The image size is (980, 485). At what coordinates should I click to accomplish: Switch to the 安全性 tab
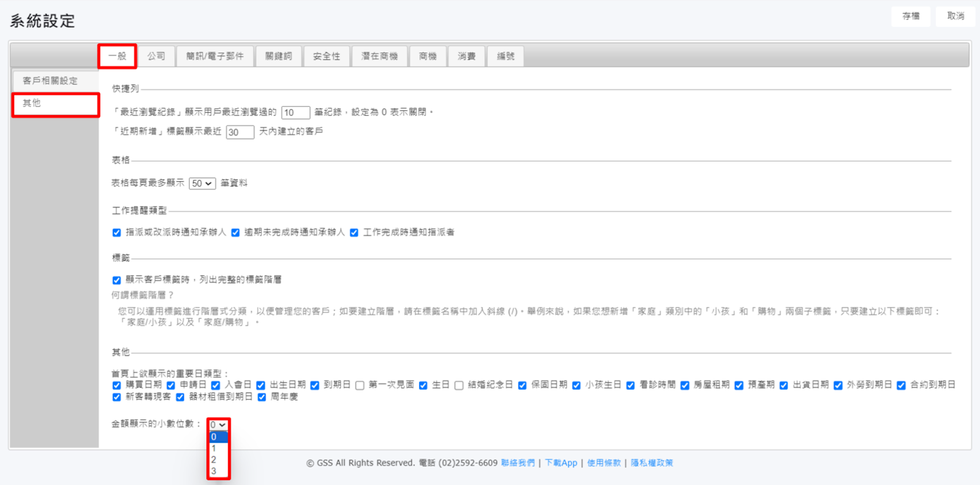326,56
